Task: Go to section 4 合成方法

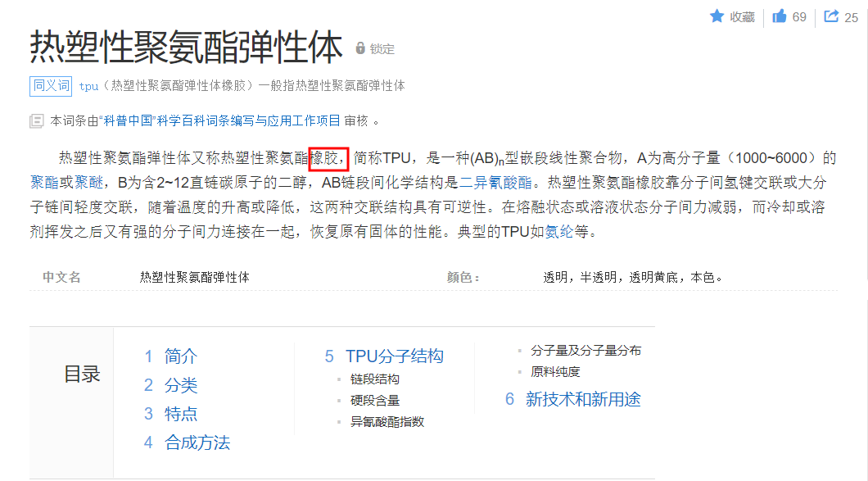Action: click(x=197, y=442)
